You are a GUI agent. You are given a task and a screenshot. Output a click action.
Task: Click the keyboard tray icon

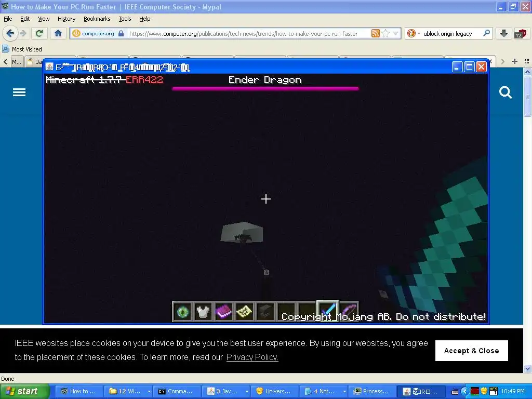(x=455, y=392)
